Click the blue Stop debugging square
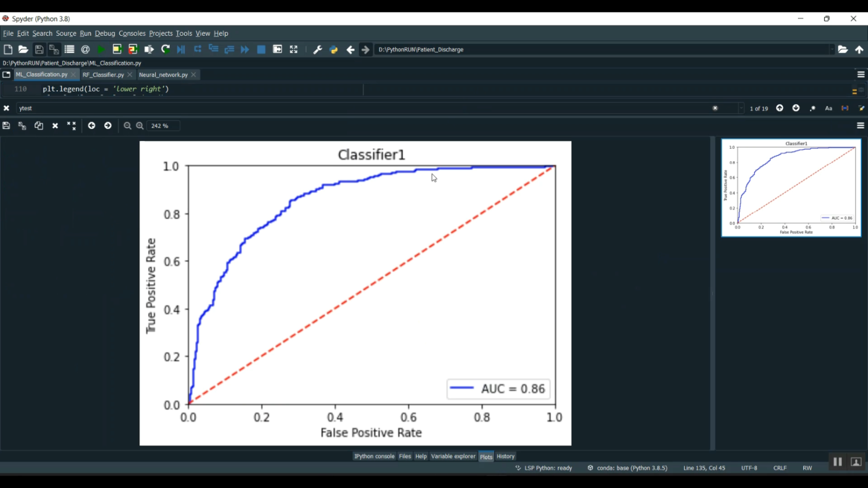868x488 pixels. coord(261,50)
